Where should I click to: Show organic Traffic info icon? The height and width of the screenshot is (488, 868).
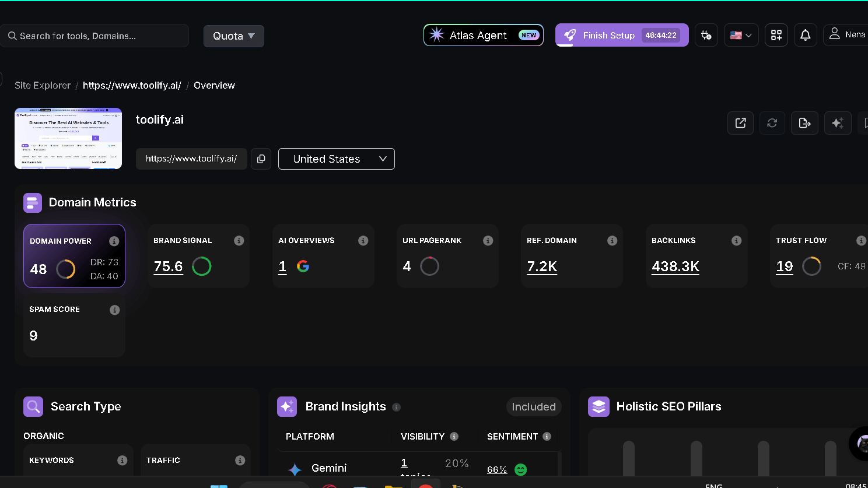[x=240, y=461]
